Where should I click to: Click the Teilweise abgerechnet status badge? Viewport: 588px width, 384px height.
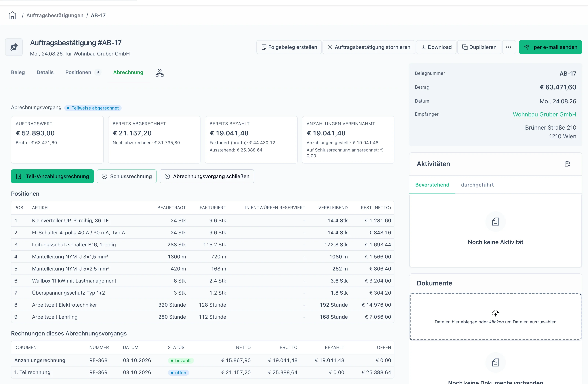(93, 108)
